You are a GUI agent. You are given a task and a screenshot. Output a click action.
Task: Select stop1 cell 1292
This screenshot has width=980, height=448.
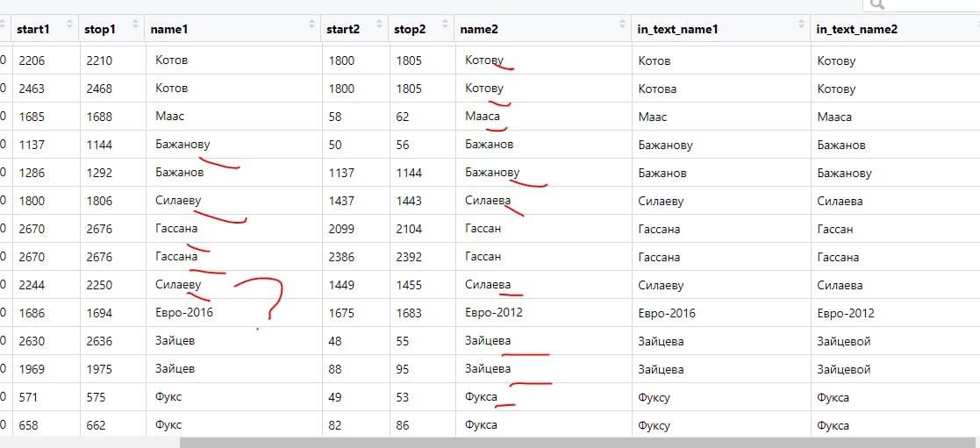point(98,173)
